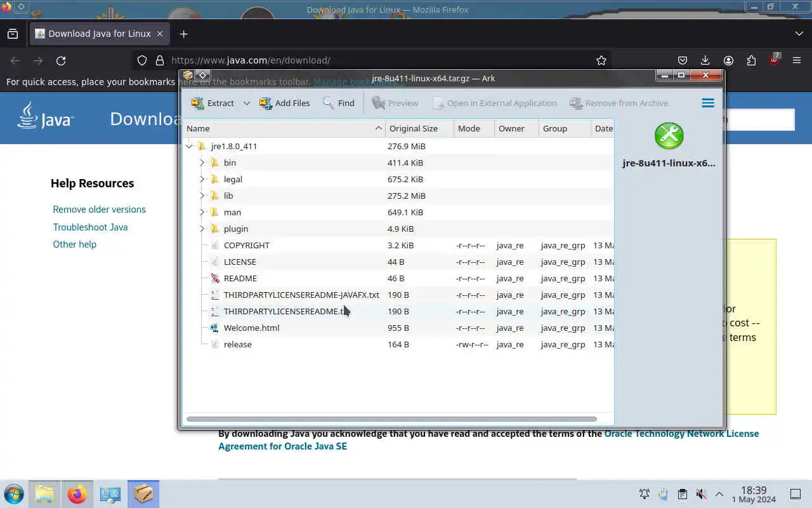
Task: Open the Extract dropdown arrow
Action: 246,103
